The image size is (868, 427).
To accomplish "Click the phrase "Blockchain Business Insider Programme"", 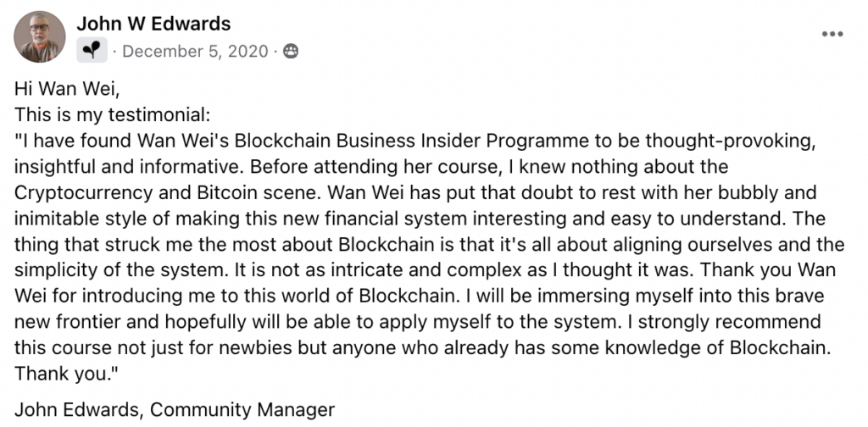I will tap(359, 141).
